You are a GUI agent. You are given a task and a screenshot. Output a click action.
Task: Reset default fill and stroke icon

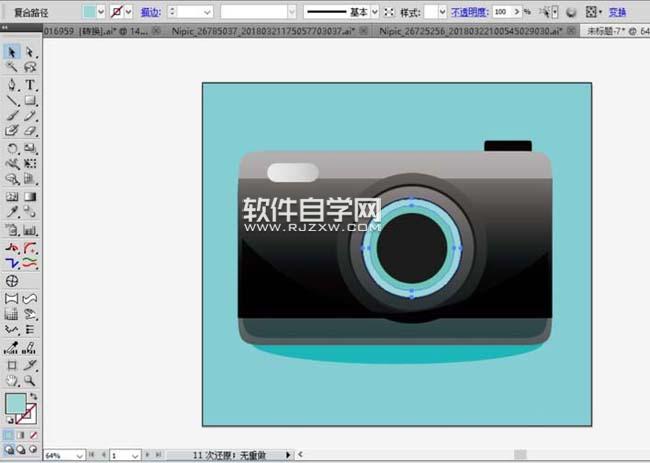10,420
